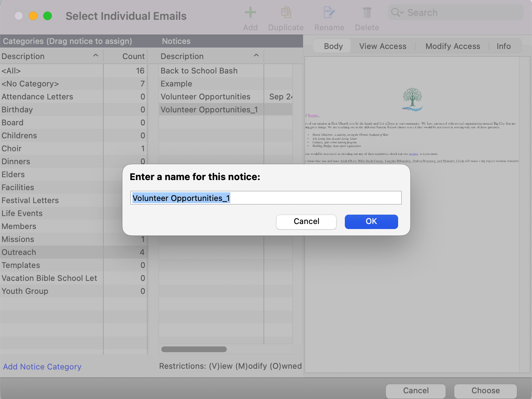Click the notices horizontal scrollbar
Image resolution: width=532 pixels, height=399 pixels.
tap(194, 349)
